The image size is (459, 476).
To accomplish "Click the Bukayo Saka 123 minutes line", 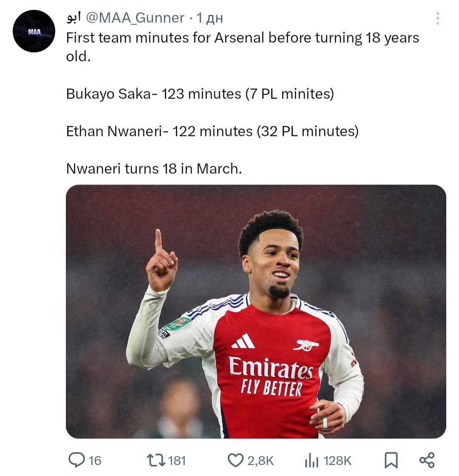I will tap(200, 94).
